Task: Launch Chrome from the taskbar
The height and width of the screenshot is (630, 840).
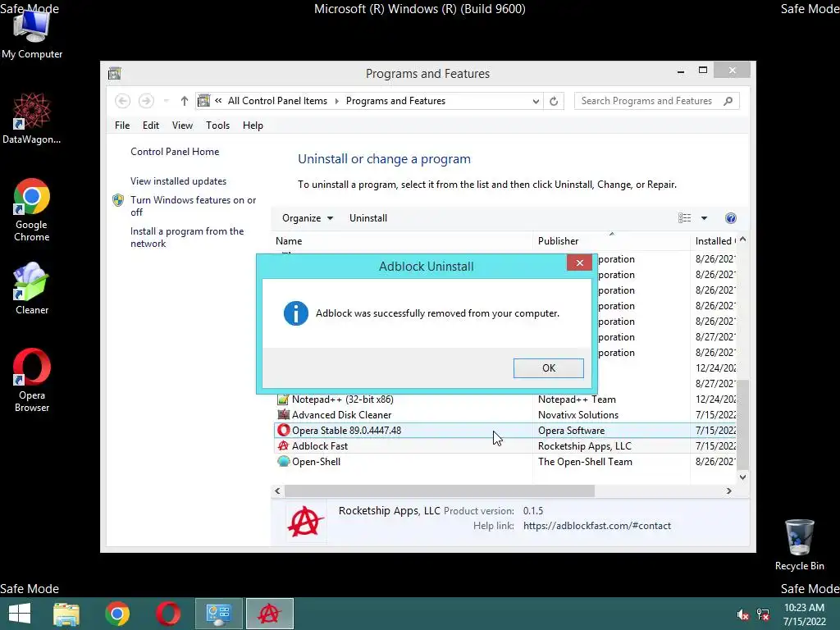Action: [x=117, y=614]
